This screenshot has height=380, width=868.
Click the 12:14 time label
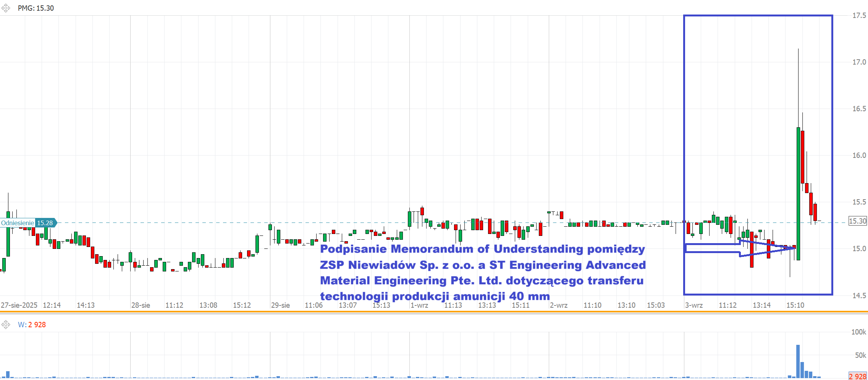point(52,305)
